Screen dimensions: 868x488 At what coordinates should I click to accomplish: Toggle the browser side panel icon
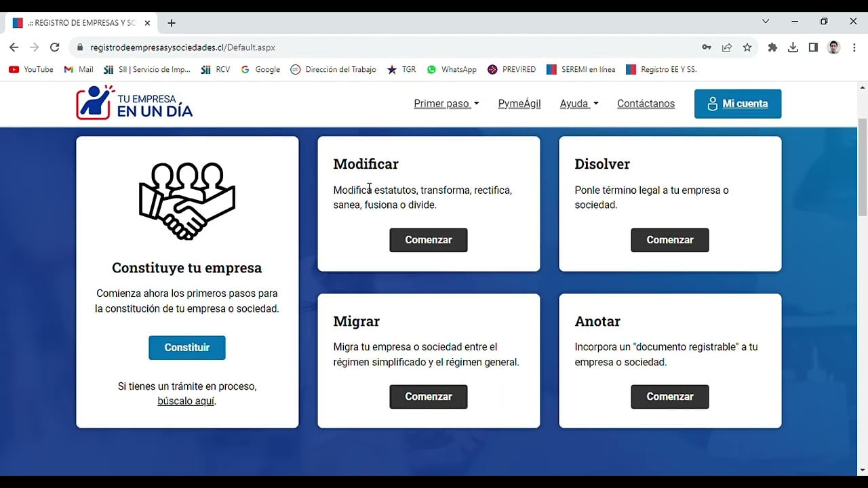pos(813,47)
